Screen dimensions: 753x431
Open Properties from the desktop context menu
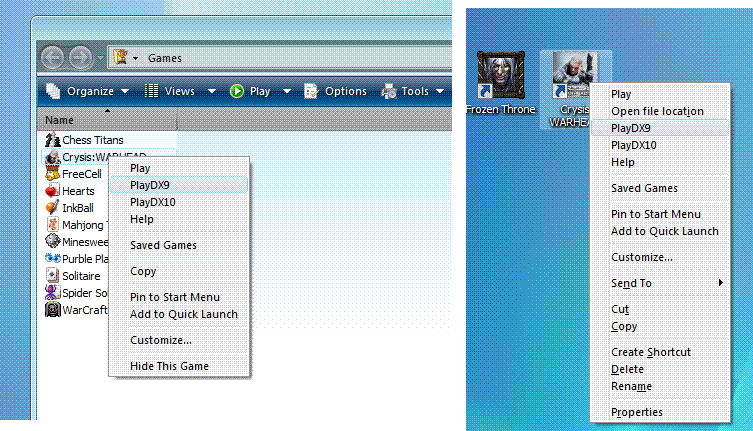660,412
